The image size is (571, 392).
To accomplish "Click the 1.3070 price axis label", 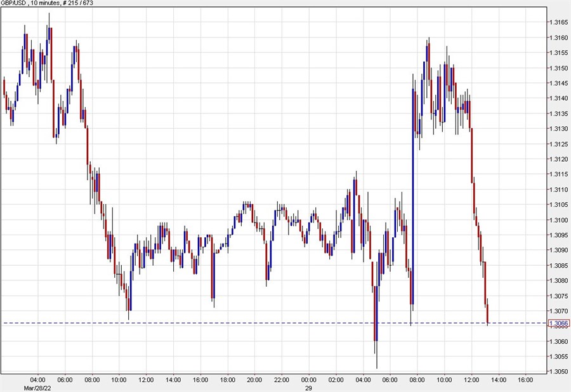I will tap(558, 311).
